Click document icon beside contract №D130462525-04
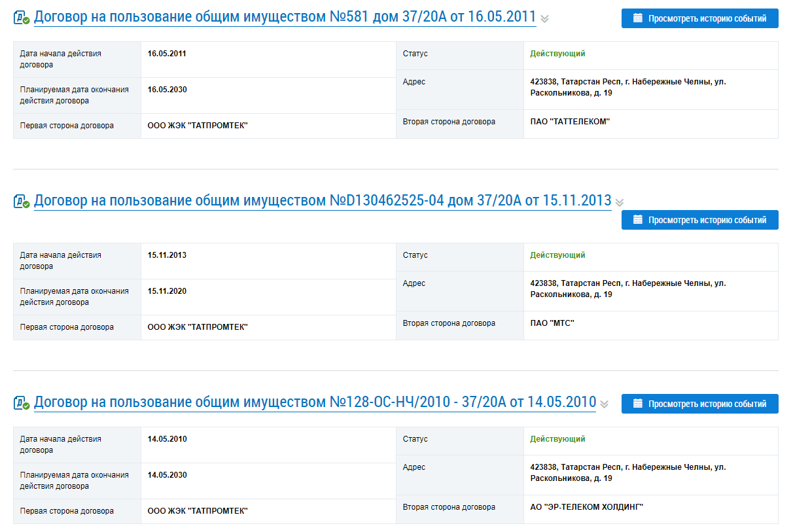Screen dimensions: 793x532 tap(22, 202)
